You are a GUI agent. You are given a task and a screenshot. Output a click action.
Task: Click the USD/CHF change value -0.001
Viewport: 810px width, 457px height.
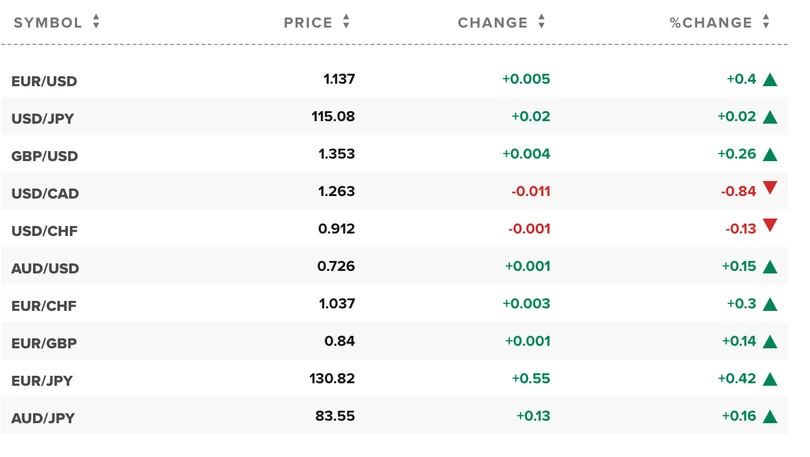pyautogui.click(x=528, y=229)
